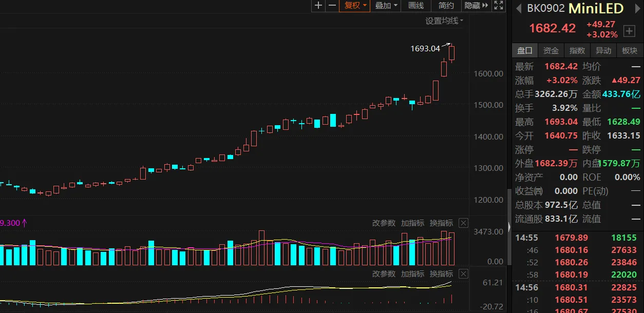Open the 复权 dropdown
644x313 pixels.
[355, 6]
